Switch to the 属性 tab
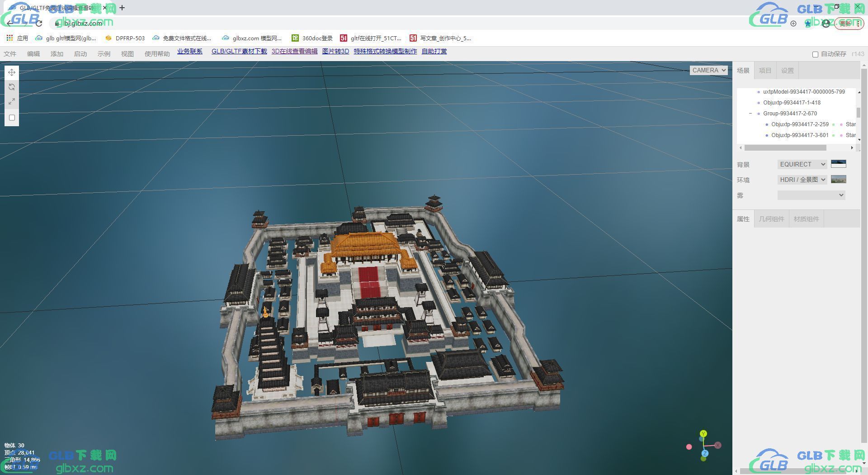 coord(743,219)
